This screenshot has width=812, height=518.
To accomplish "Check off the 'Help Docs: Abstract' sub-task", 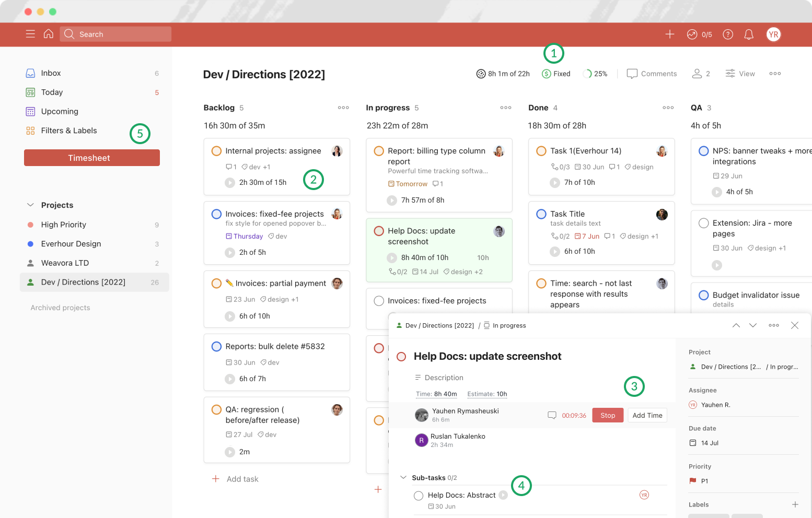I will pos(419,495).
